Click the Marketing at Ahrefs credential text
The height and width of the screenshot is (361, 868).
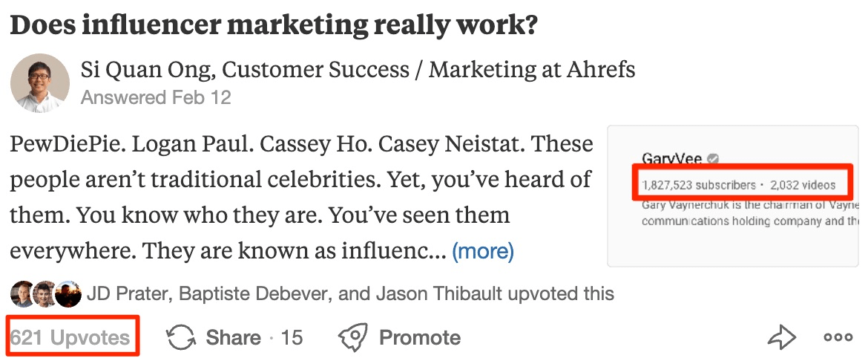click(531, 70)
